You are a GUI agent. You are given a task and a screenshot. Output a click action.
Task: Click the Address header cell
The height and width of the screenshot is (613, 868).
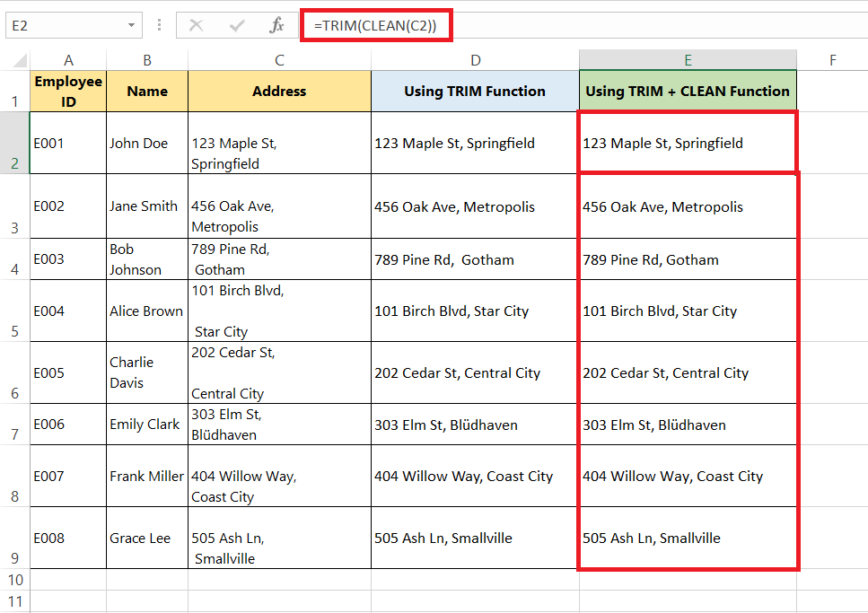[279, 92]
